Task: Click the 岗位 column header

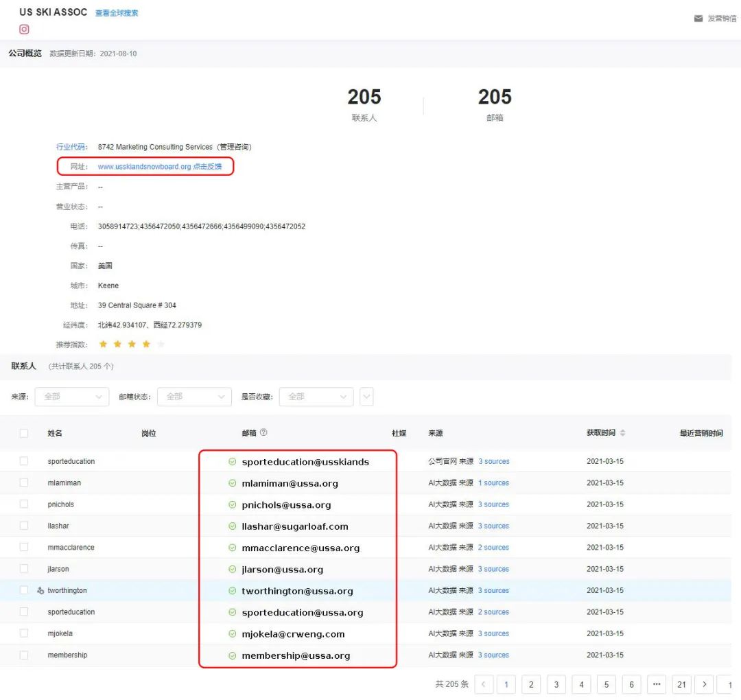Action: click(x=148, y=433)
